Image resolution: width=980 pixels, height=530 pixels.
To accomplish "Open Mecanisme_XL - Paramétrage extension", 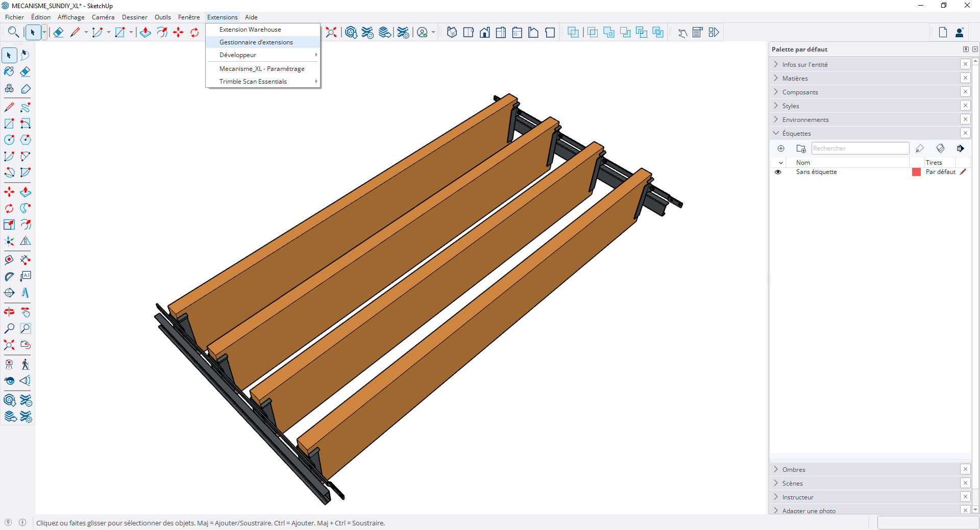I will 261,69.
